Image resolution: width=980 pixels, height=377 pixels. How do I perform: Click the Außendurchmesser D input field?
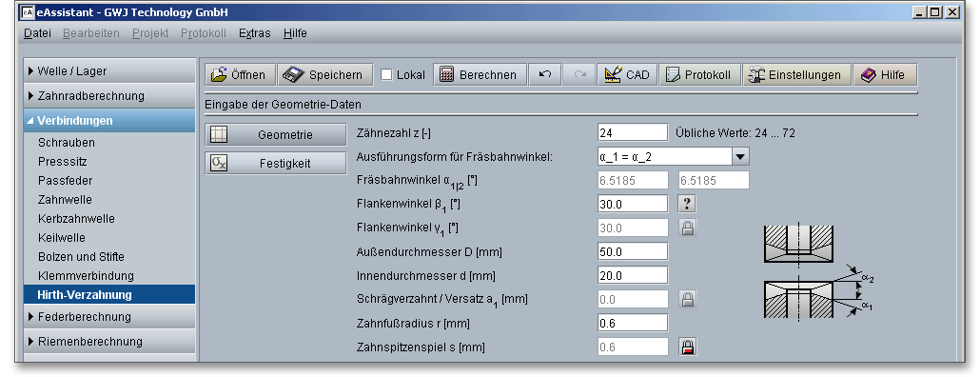633,251
